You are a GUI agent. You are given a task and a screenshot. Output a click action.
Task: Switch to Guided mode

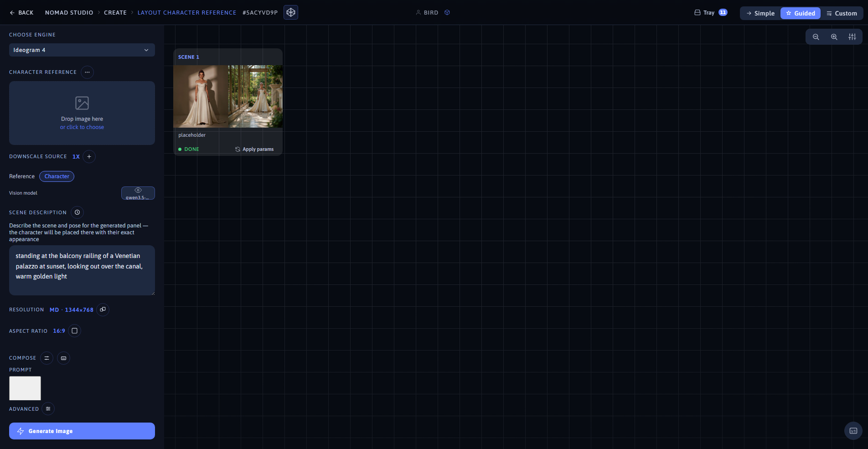801,13
